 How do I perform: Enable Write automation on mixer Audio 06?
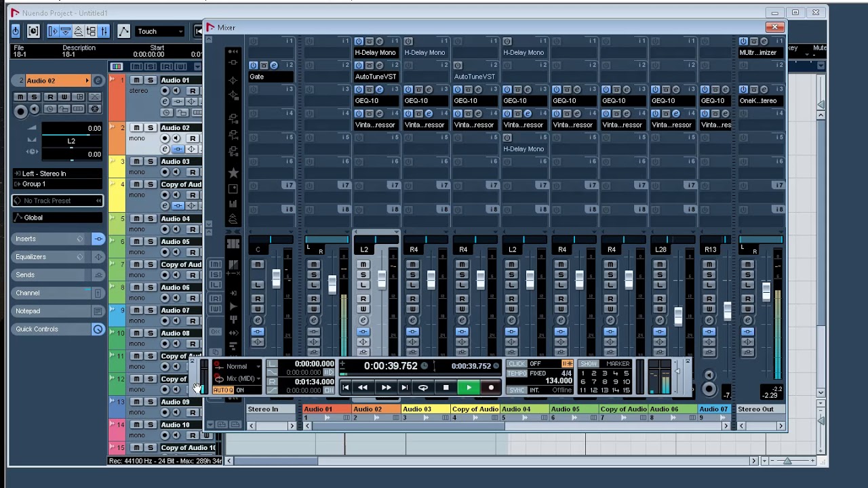(x=660, y=309)
